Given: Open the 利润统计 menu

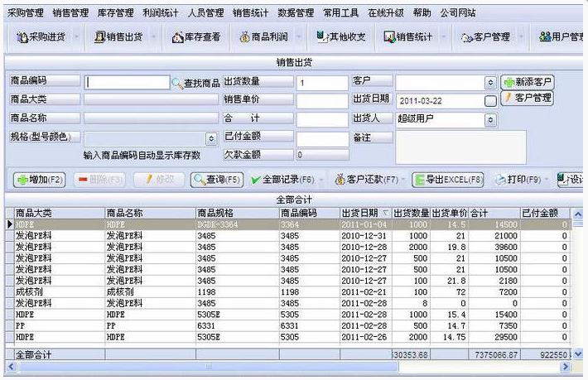Looking at the screenshot, I should (161, 13).
